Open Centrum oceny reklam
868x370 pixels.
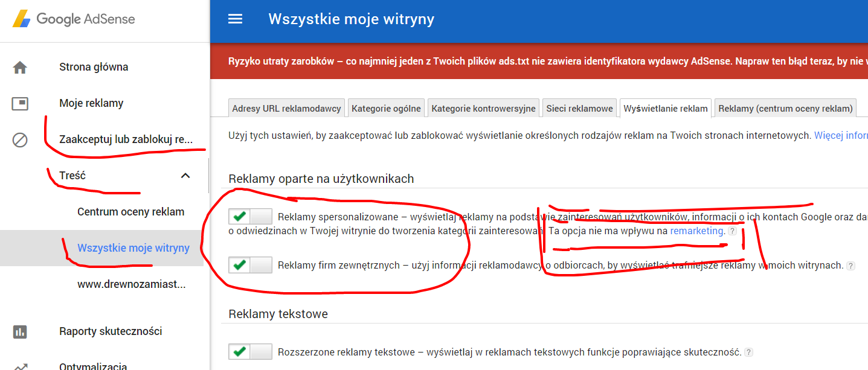130,212
